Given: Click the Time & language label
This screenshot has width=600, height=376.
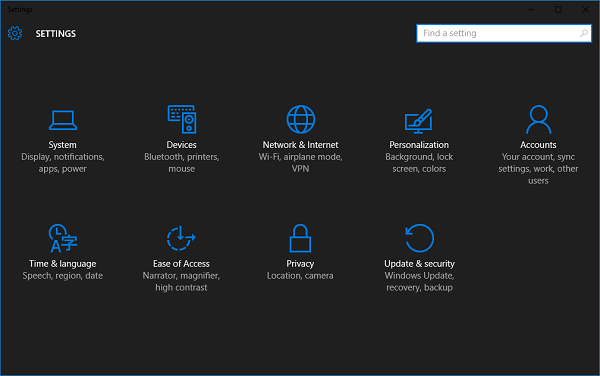Looking at the screenshot, I should click(62, 264).
